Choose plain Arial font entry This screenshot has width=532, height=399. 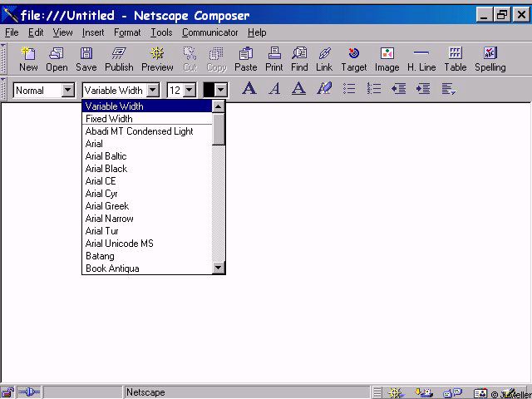tap(147, 144)
